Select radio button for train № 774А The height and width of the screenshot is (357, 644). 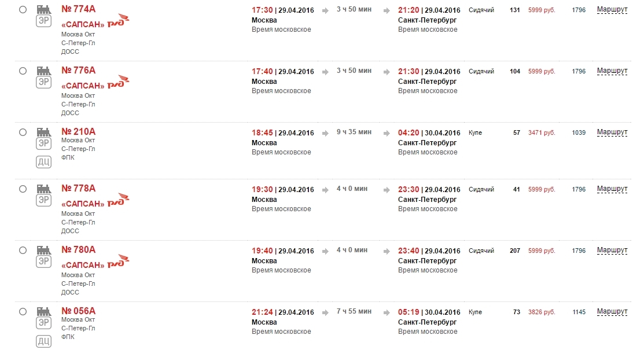tap(23, 10)
